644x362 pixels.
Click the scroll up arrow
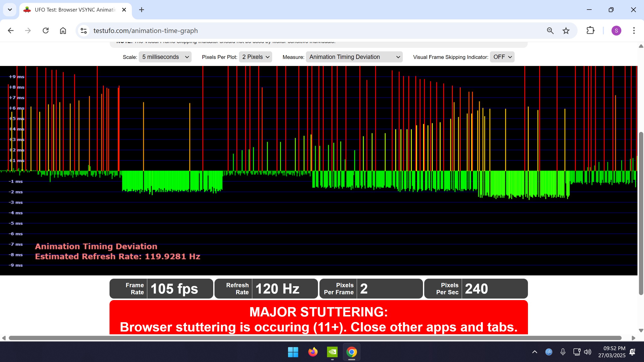click(x=641, y=46)
